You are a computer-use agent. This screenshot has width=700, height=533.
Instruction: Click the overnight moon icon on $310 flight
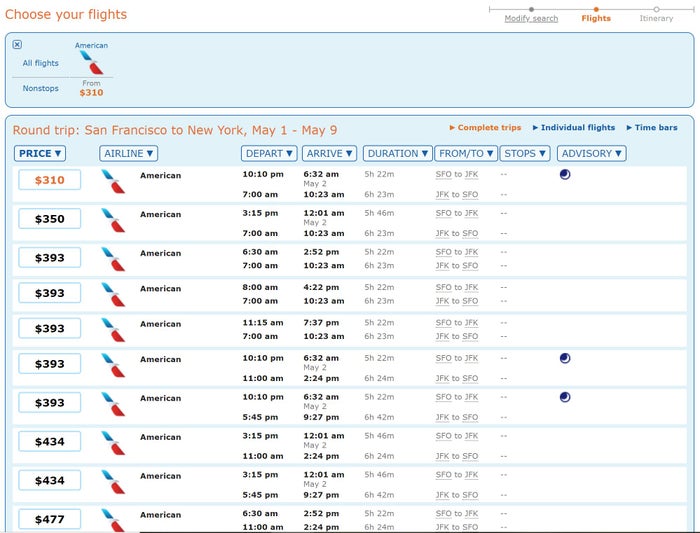click(x=565, y=175)
